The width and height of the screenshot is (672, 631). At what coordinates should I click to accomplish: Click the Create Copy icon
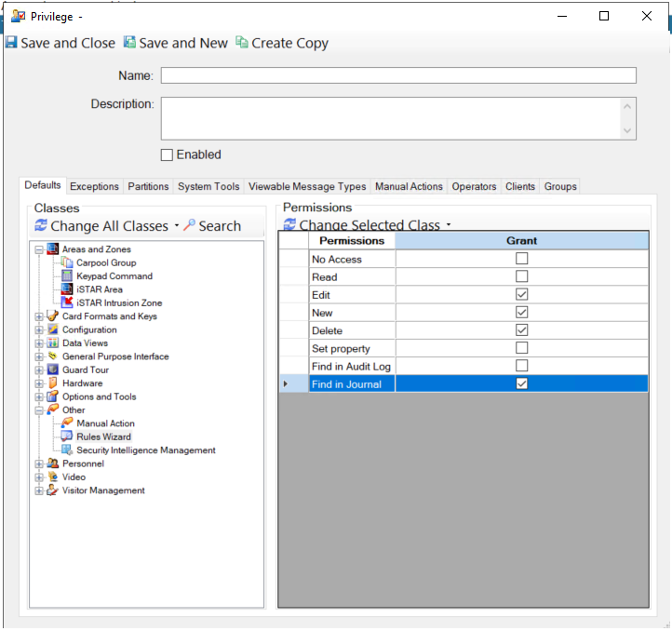click(242, 43)
